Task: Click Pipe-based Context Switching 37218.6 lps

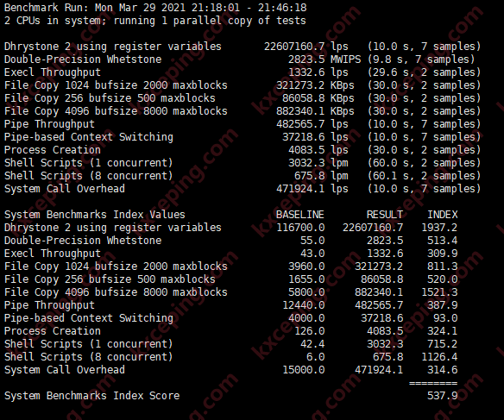Action: pyautogui.click(x=315, y=137)
